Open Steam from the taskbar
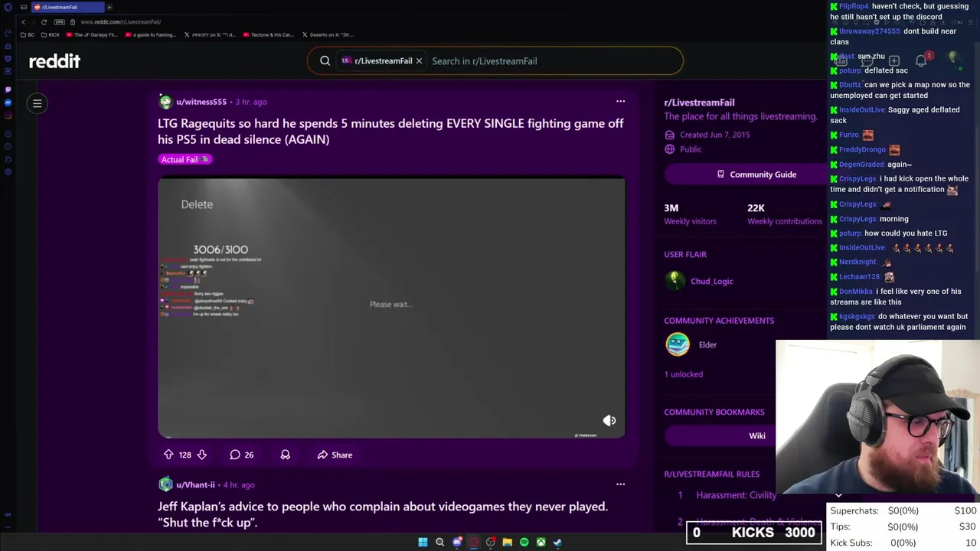The image size is (980, 551). 557,542
